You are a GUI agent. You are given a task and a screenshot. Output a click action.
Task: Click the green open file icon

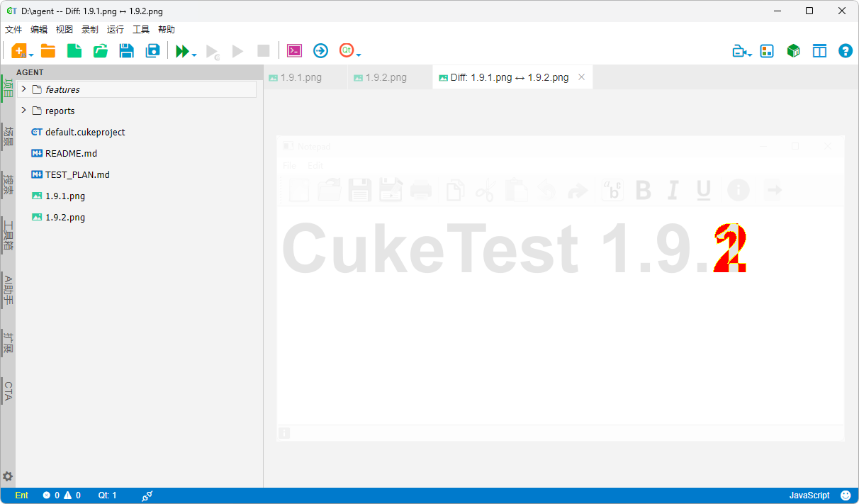point(101,51)
